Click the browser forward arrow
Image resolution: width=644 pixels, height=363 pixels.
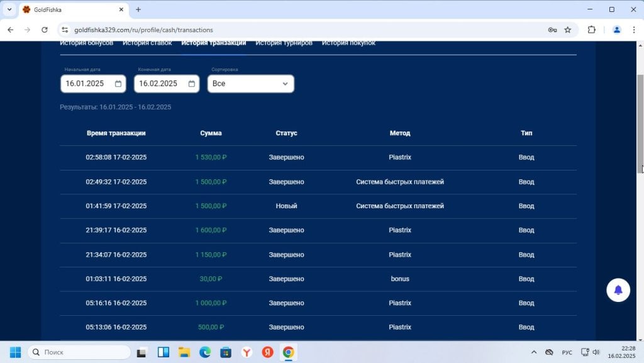28,30
